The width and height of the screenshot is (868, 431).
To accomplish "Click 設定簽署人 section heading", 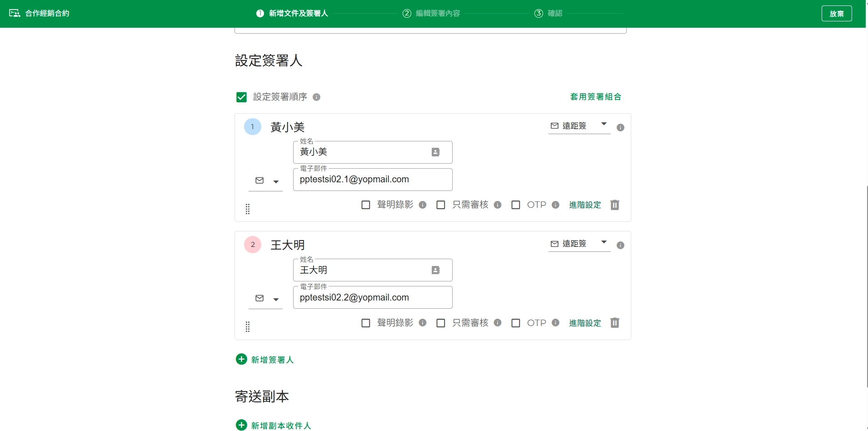I will (269, 60).
